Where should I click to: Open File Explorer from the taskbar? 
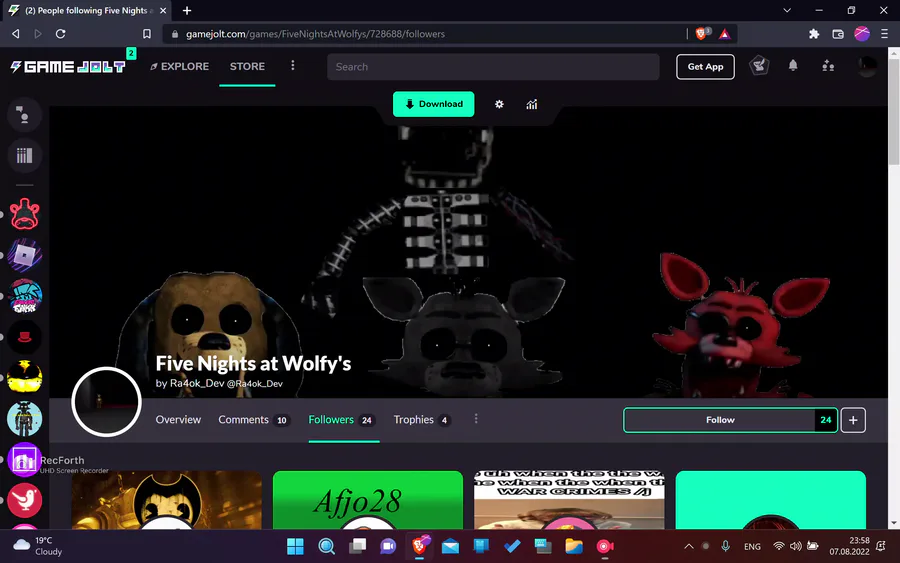pos(573,546)
